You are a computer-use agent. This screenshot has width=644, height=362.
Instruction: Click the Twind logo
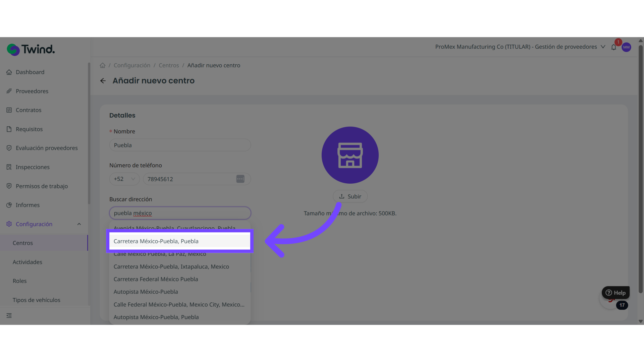(x=31, y=50)
